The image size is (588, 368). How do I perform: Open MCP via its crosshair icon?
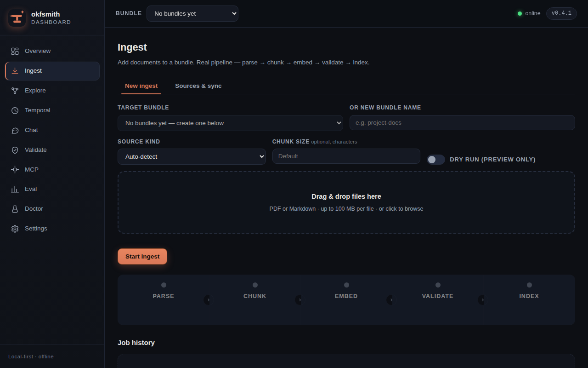15,170
